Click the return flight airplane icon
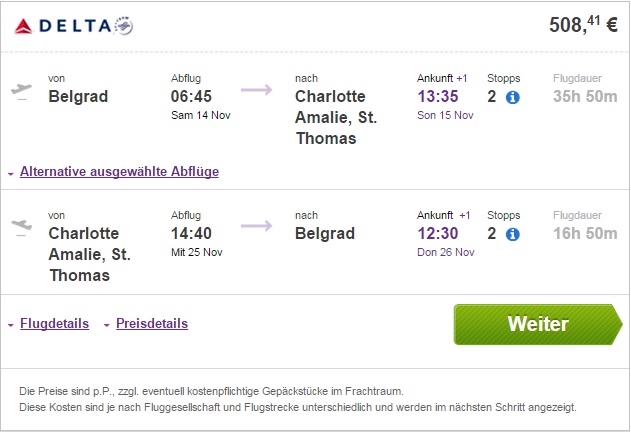 [20, 227]
